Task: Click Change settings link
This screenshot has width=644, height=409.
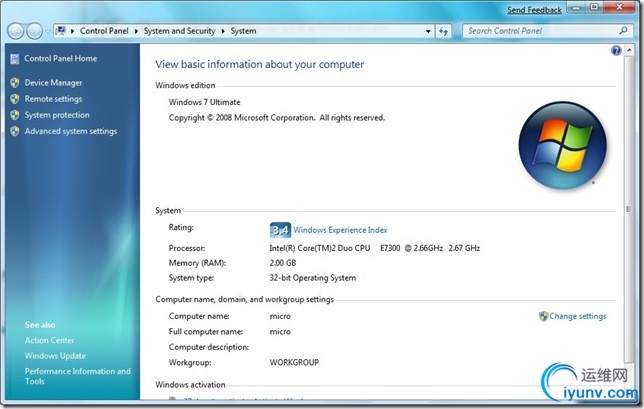Action: 577,316
